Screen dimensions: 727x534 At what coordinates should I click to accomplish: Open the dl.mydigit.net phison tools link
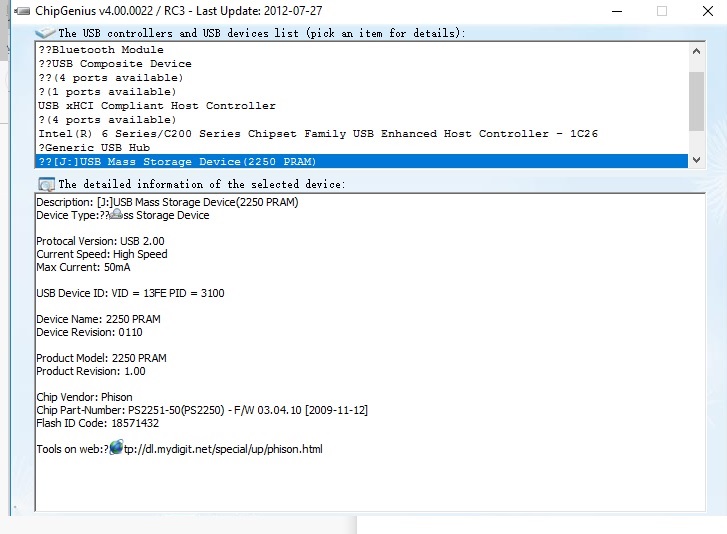[223, 449]
